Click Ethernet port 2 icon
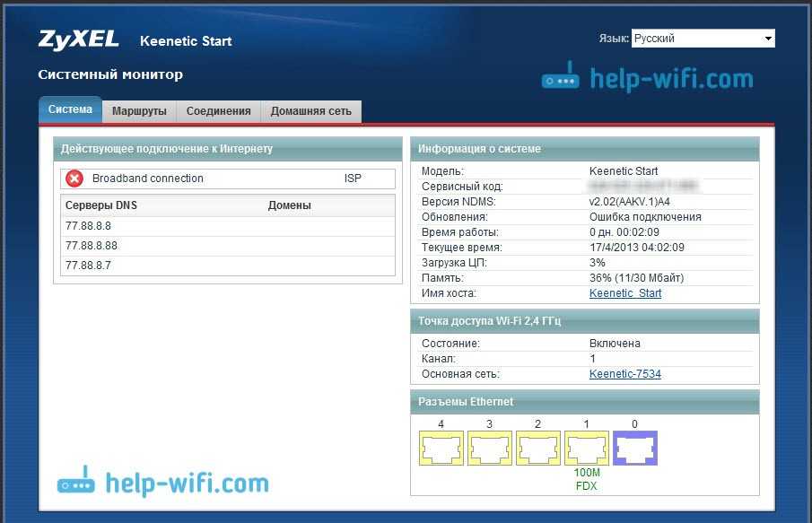812x523 pixels. pyautogui.click(x=537, y=448)
